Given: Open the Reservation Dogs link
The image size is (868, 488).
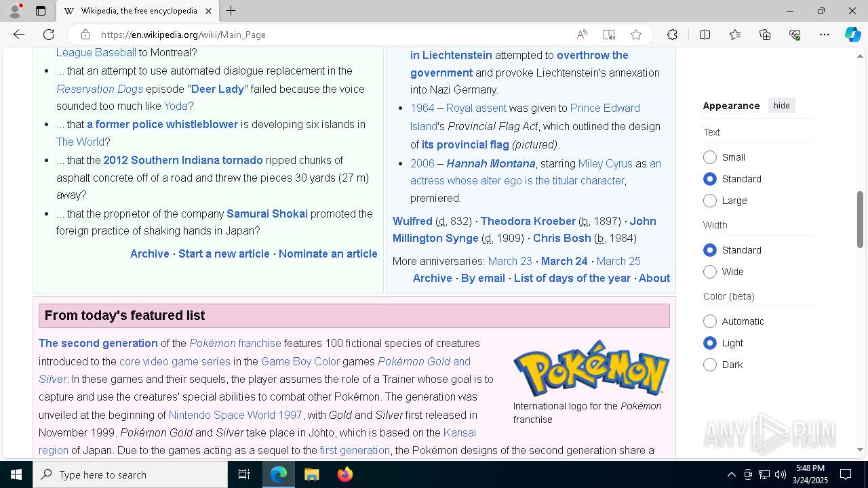Looking at the screenshot, I should pyautogui.click(x=100, y=89).
